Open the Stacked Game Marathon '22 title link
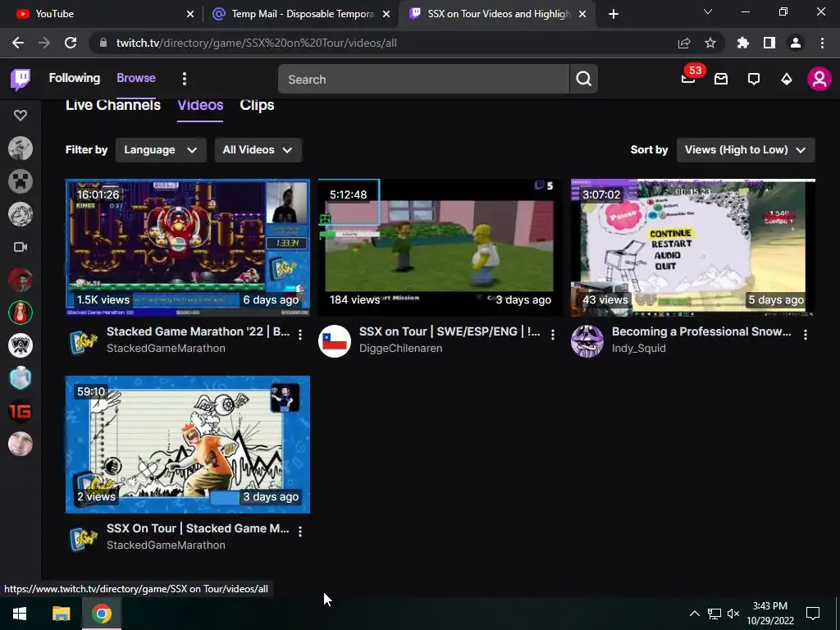 coord(198,331)
